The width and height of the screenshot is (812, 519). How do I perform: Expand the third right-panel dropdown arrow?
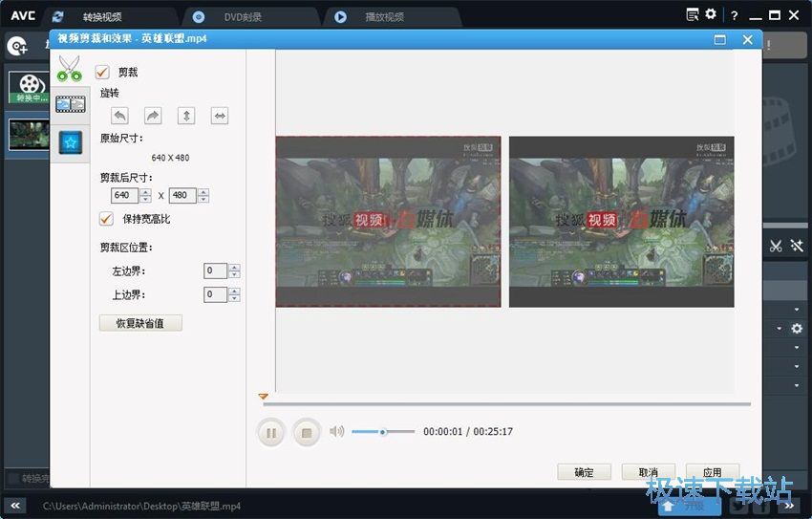pos(797,348)
